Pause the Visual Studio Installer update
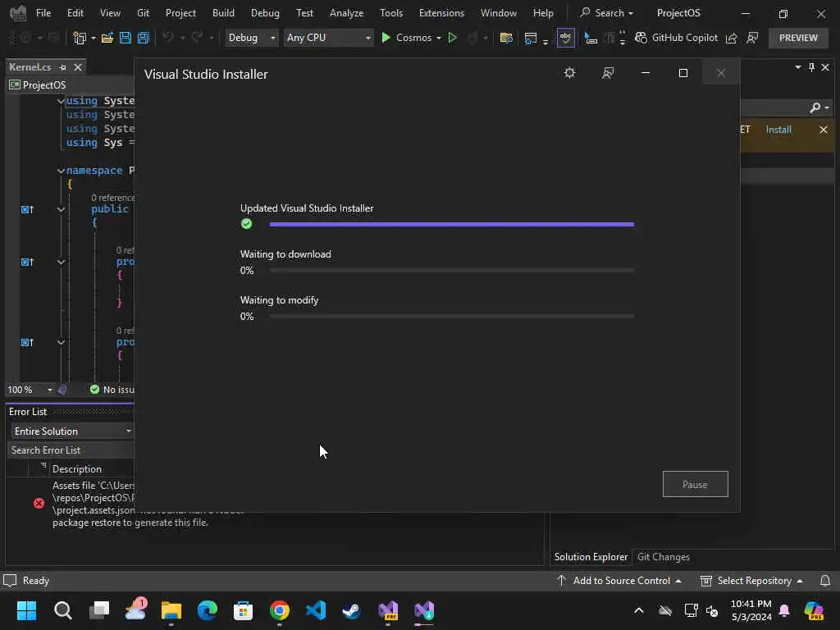Image resolution: width=840 pixels, height=630 pixels. point(695,484)
